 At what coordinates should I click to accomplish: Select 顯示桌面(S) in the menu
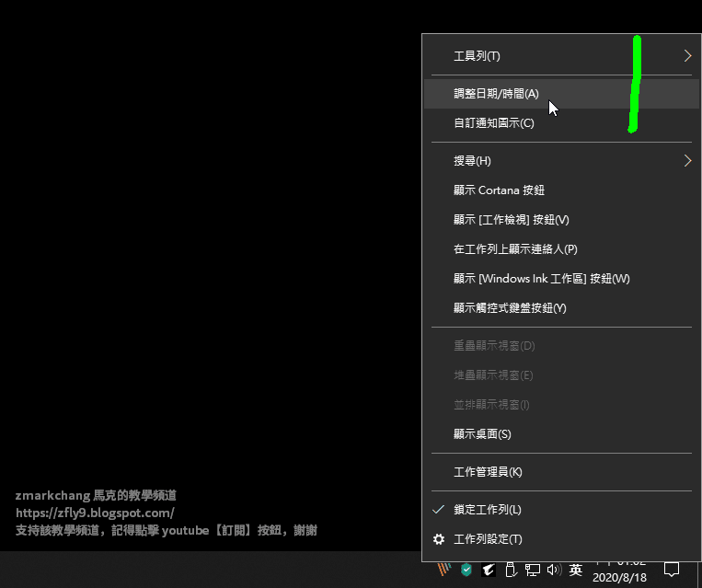coord(561,434)
